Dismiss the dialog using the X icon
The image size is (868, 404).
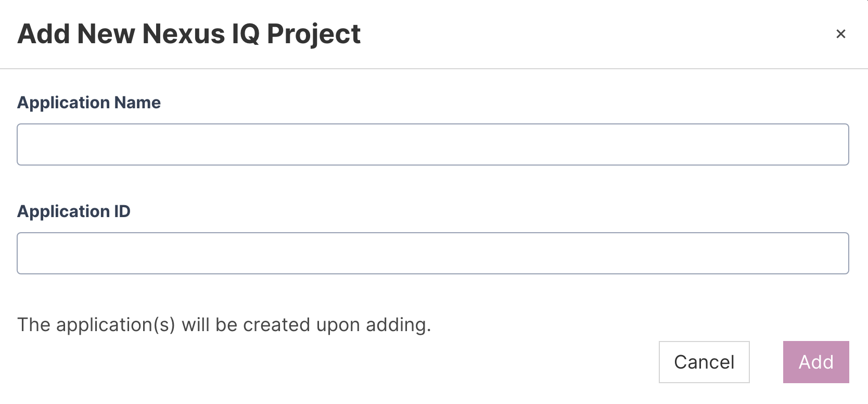coord(840,34)
